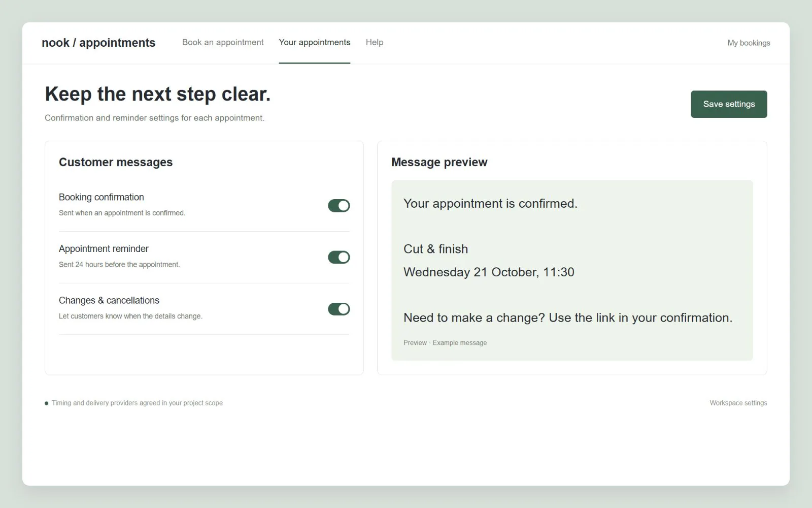Image resolution: width=812 pixels, height=508 pixels.
Task: Click the 'Cut & finish' service line
Action: [x=436, y=249]
